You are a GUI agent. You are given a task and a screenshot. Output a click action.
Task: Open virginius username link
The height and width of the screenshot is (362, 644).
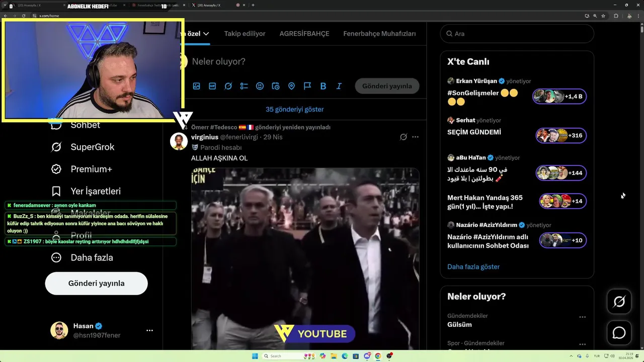[x=205, y=137]
